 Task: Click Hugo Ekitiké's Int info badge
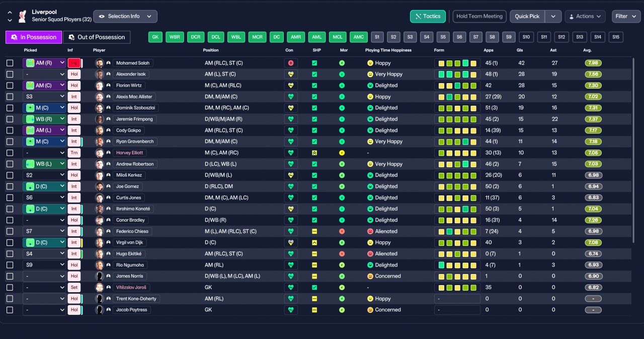74,254
